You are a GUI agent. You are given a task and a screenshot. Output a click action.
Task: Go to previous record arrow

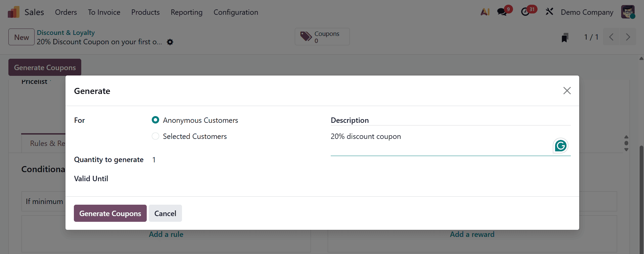click(x=611, y=37)
